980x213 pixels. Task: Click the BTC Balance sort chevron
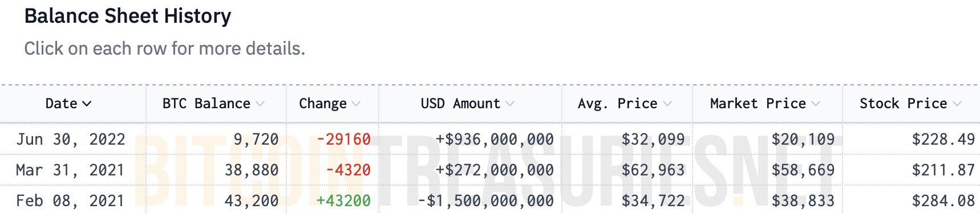click(260, 104)
